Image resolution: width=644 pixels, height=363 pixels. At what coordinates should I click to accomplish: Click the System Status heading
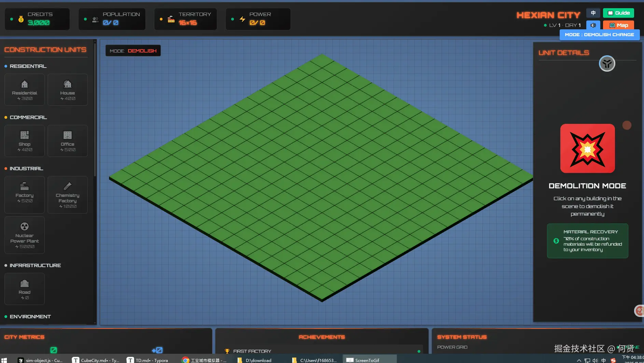coord(462,337)
